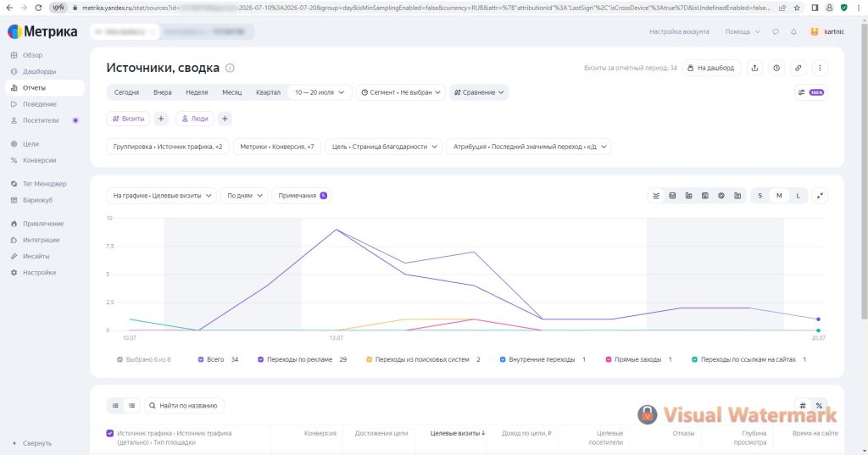Copy report link via chain icon
The image size is (868, 455).
pos(798,68)
